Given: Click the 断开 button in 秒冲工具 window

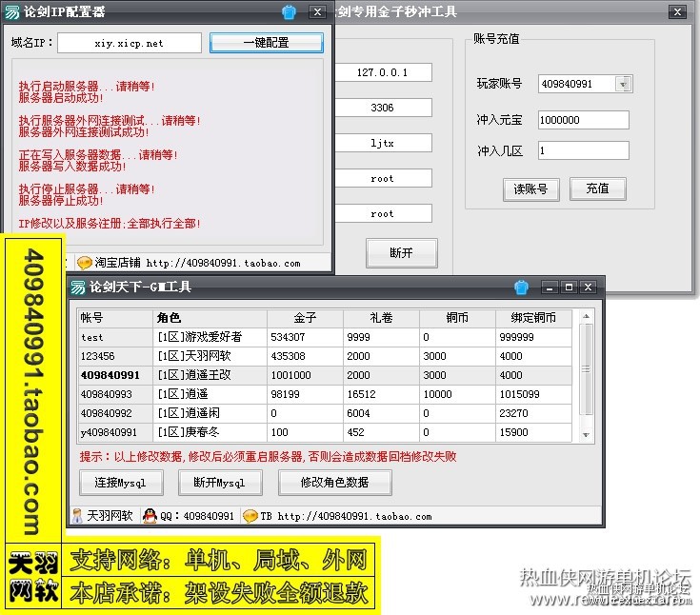Looking at the screenshot, I should [x=401, y=253].
